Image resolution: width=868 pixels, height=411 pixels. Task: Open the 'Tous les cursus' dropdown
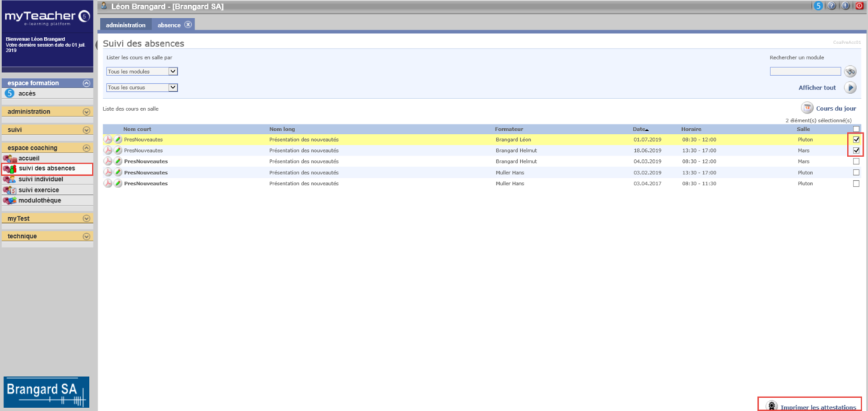coord(142,88)
